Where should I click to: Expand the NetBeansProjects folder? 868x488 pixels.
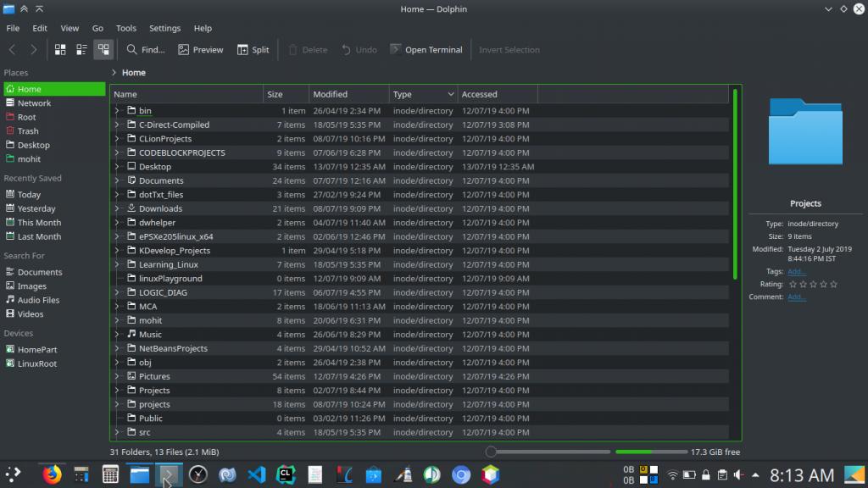tap(117, 348)
